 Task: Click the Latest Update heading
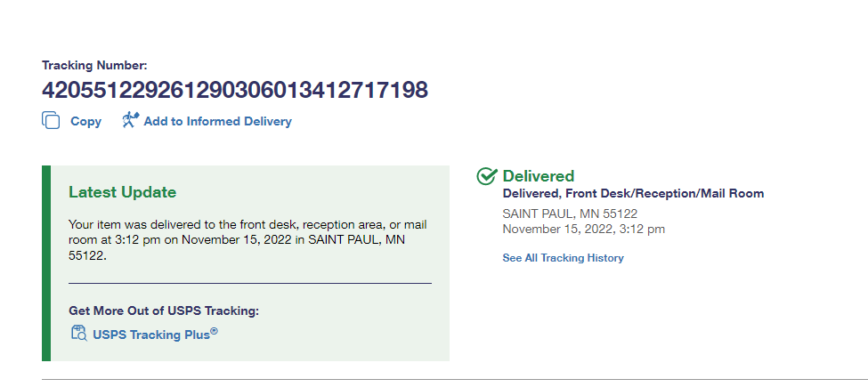pos(122,192)
